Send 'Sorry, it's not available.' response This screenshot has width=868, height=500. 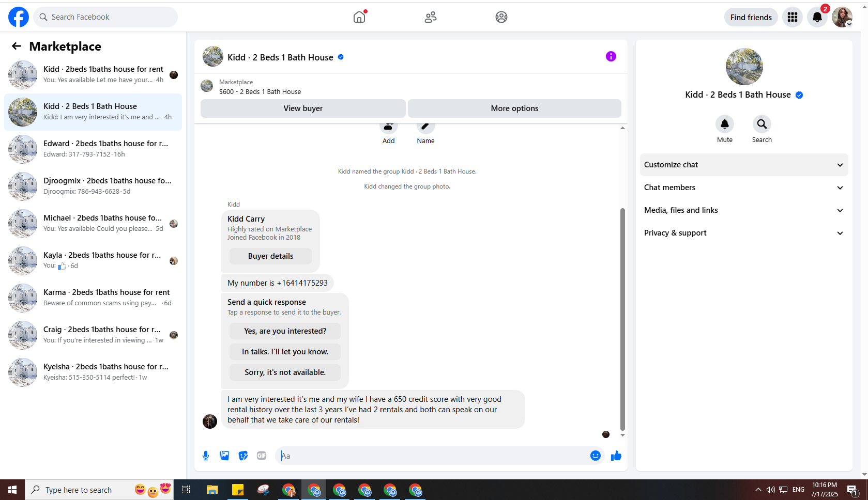point(285,372)
